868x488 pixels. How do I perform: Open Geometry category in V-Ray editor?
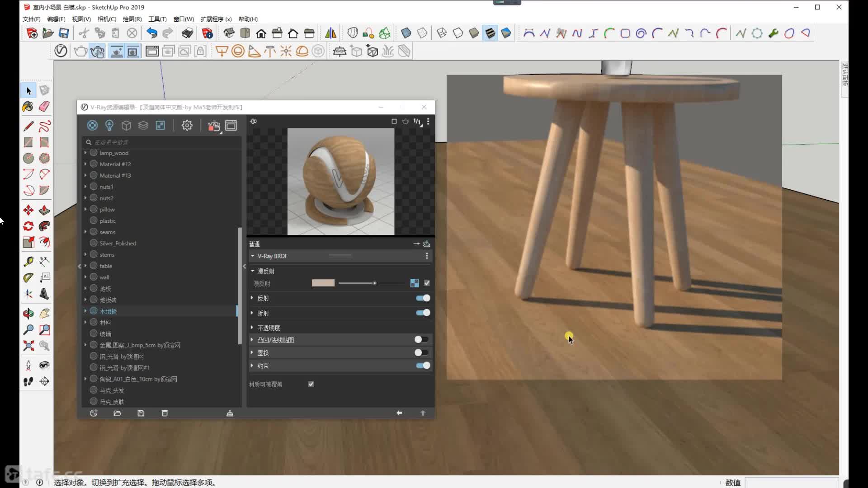tap(126, 125)
